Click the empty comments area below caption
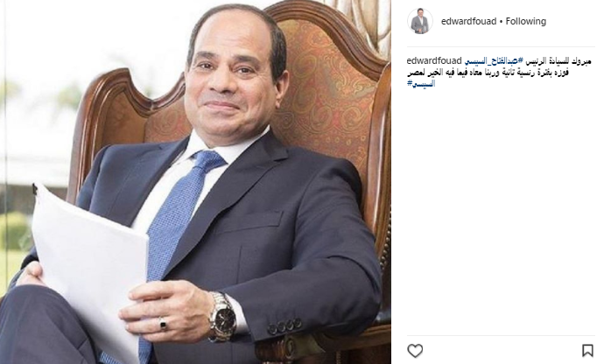 pyautogui.click(x=501, y=210)
